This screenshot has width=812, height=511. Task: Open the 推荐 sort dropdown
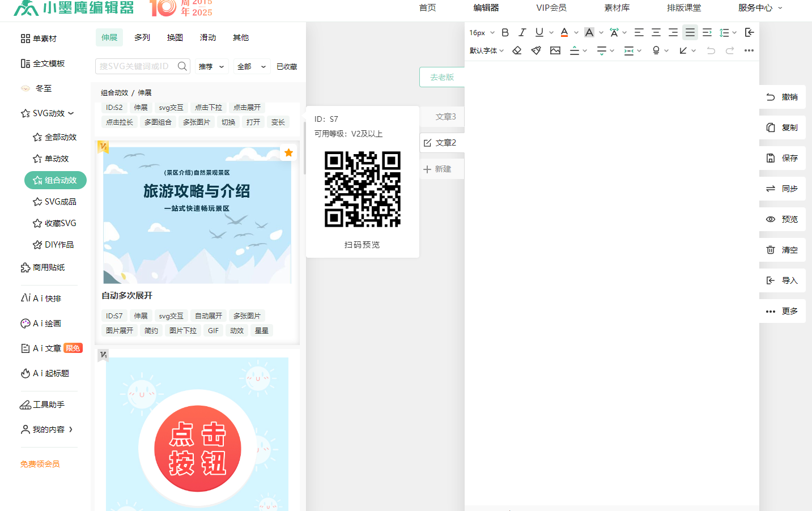tap(212, 66)
